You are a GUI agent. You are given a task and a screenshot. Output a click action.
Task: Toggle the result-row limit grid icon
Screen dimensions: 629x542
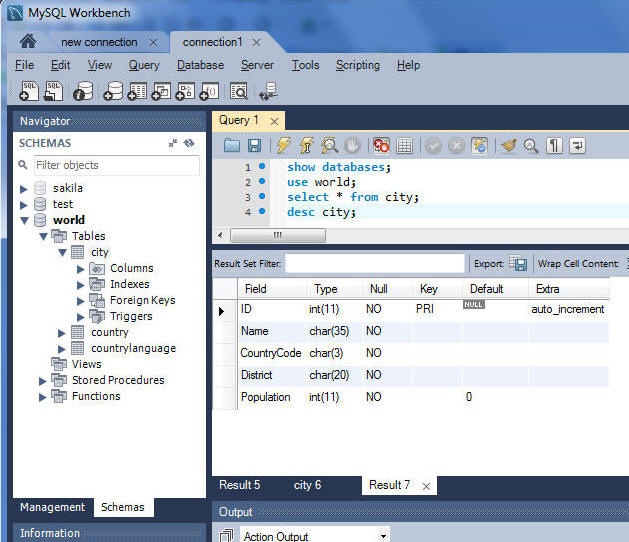point(404,146)
